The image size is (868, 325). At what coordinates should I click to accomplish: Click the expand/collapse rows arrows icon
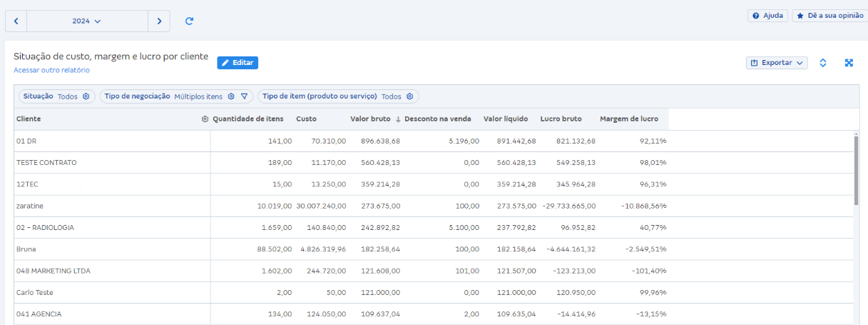click(x=822, y=63)
